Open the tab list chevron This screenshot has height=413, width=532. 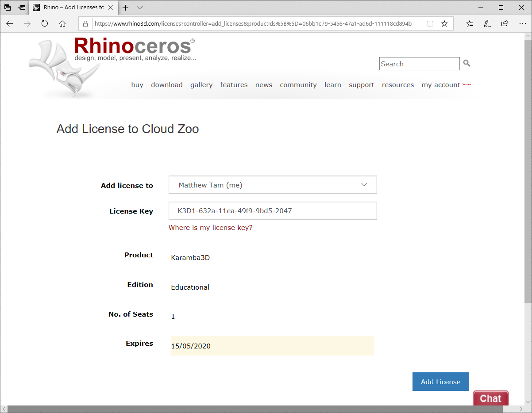tap(139, 8)
